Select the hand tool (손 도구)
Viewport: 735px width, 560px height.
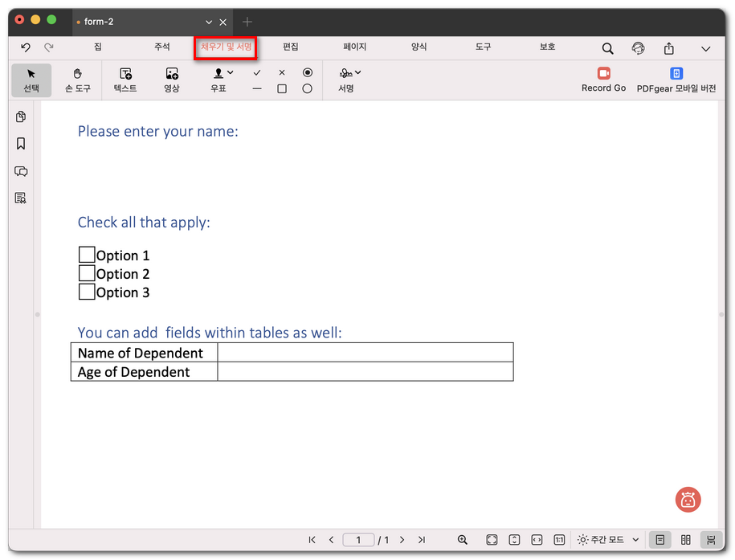(x=77, y=80)
